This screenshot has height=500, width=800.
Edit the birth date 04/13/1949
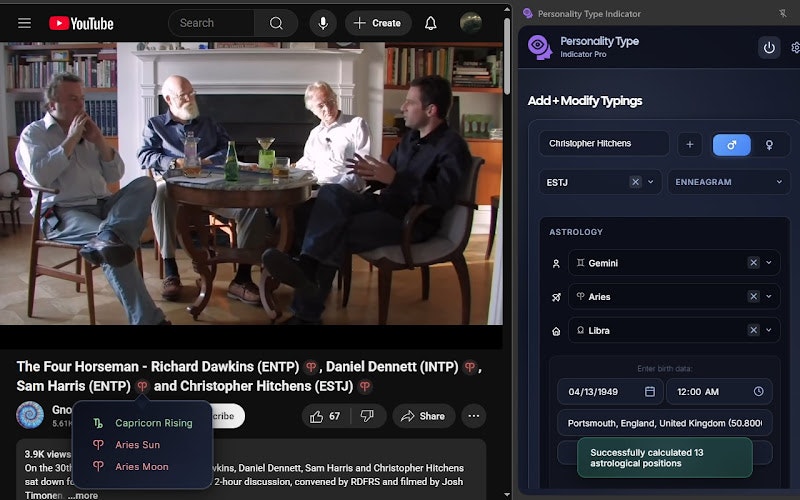pos(610,392)
